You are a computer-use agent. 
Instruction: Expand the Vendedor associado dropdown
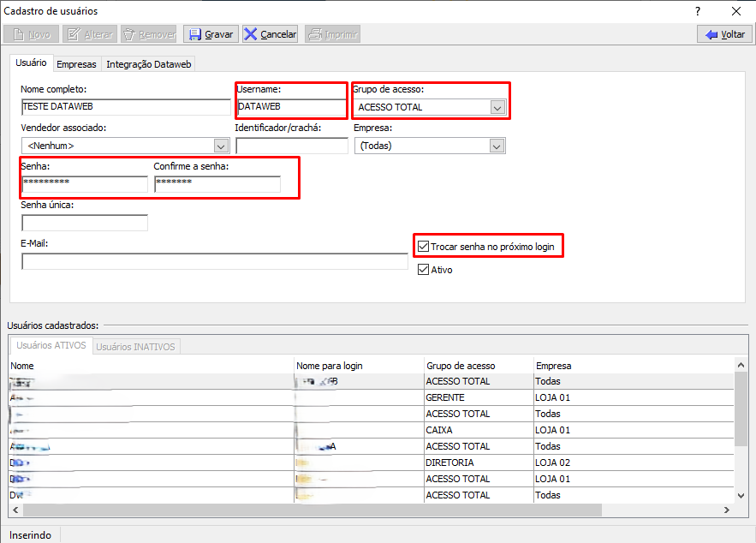click(221, 146)
